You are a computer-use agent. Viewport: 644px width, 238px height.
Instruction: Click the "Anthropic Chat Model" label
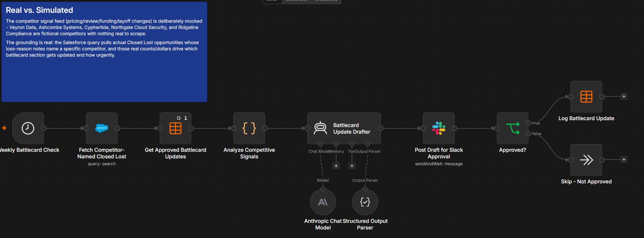click(x=323, y=225)
